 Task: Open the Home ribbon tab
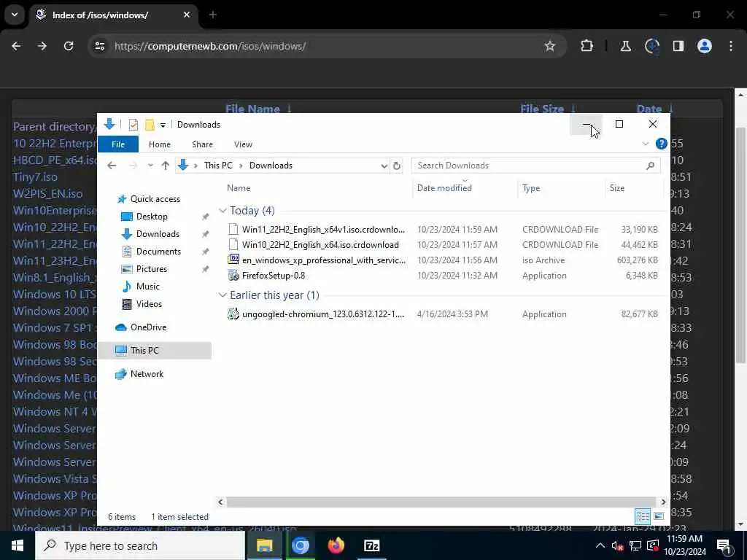click(160, 144)
